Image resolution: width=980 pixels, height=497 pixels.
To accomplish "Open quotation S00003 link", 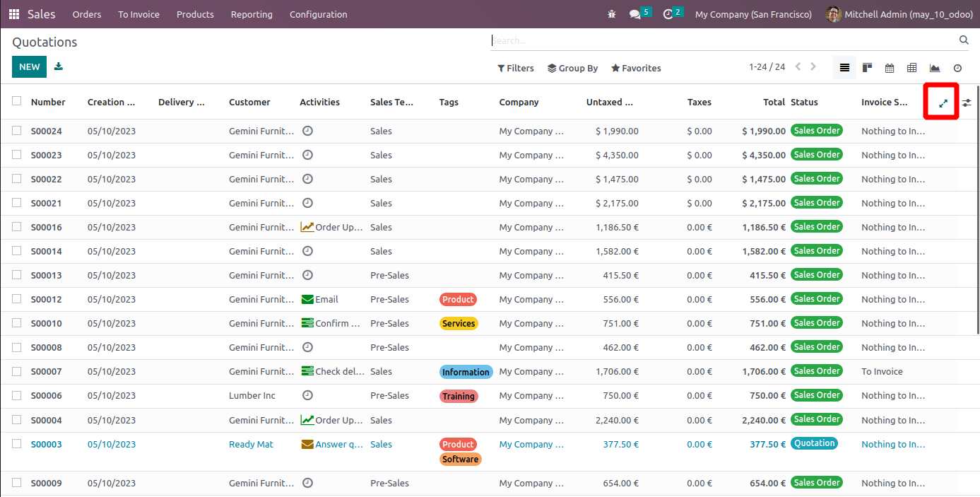I will [x=47, y=444].
